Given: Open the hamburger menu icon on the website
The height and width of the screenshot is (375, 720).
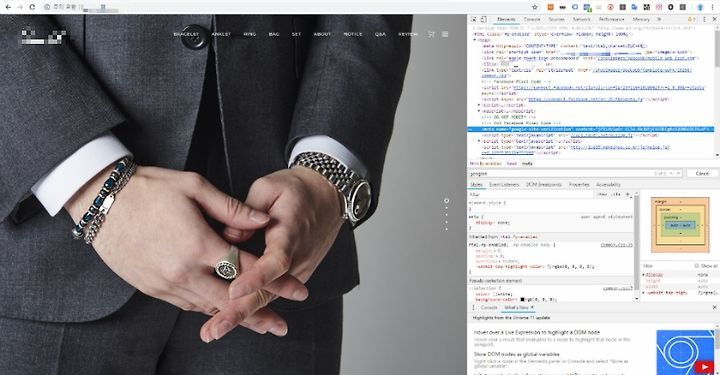Looking at the screenshot, I should point(445,34).
